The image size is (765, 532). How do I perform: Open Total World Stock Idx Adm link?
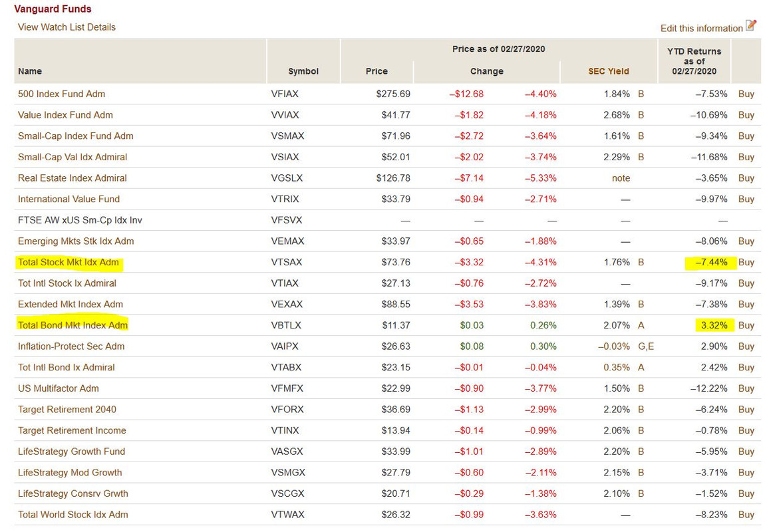(x=73, y=514)
